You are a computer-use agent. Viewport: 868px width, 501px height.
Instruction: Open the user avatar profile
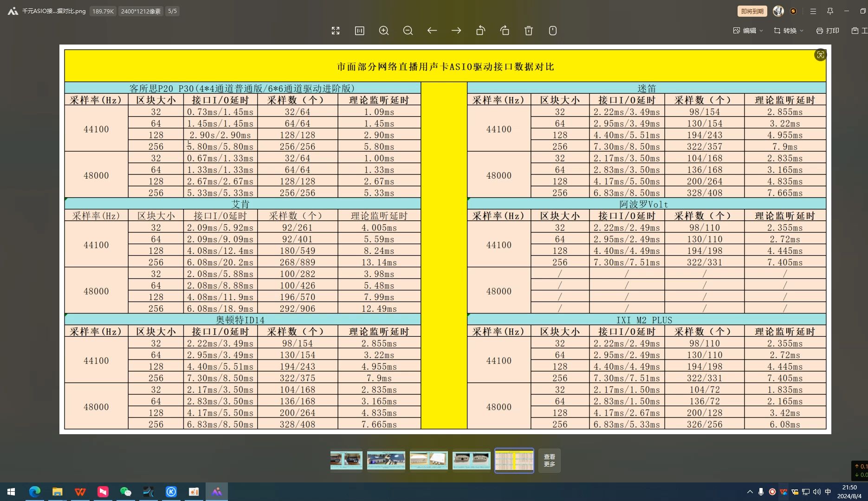pyautogui.click(x=778, y=11)
